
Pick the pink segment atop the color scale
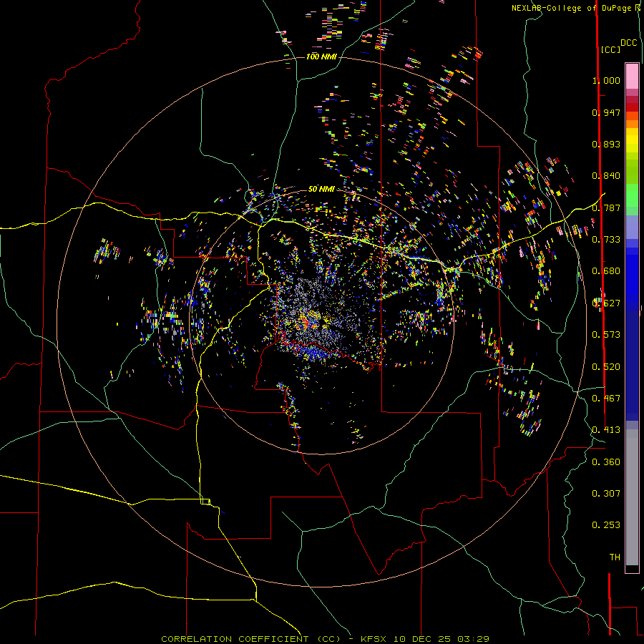pos(632,76)
